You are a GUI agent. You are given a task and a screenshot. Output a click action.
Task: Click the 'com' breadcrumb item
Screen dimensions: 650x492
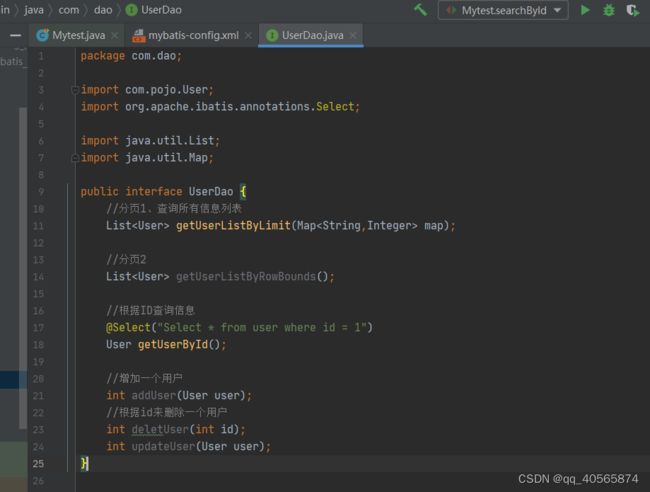[69, 10]
